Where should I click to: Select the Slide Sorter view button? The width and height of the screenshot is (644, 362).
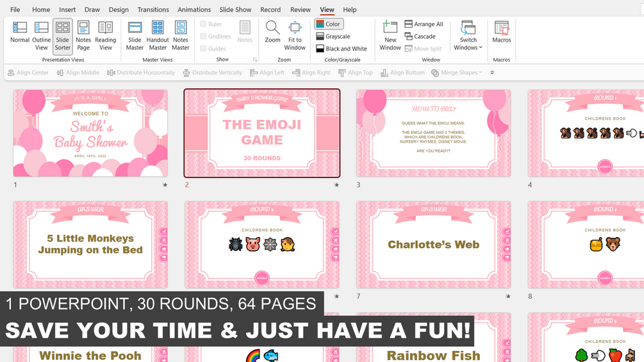click(x=62, y=36)
